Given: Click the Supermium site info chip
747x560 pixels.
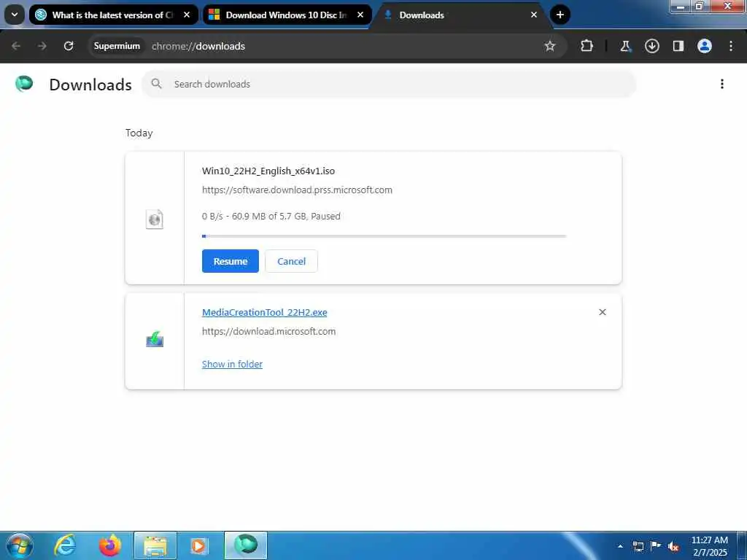Looking at the screenshot, I should pyautogui.click(x=117, y=46).
